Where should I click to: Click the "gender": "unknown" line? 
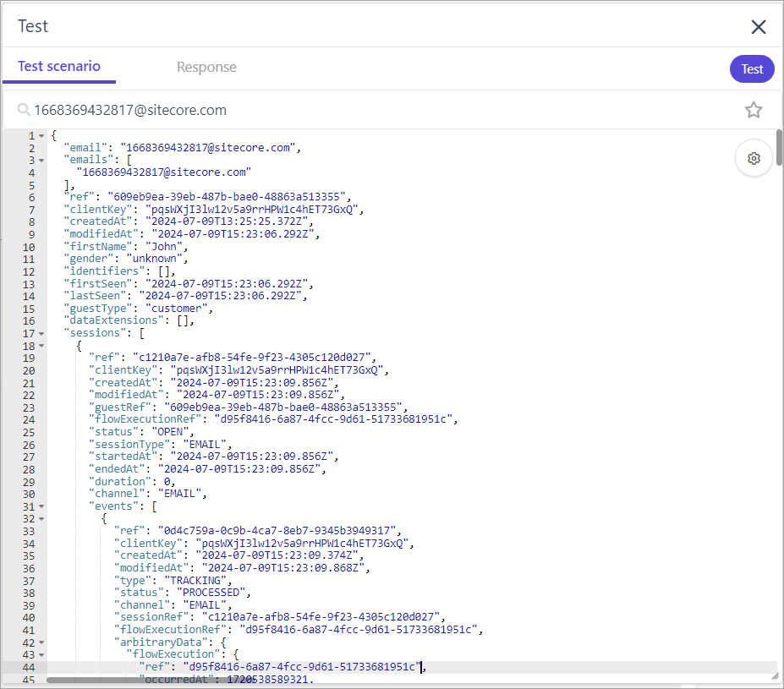pos(125,259)
